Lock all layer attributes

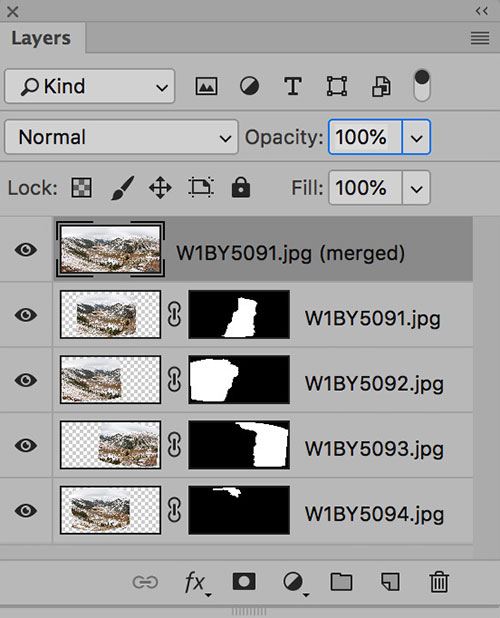241,187
